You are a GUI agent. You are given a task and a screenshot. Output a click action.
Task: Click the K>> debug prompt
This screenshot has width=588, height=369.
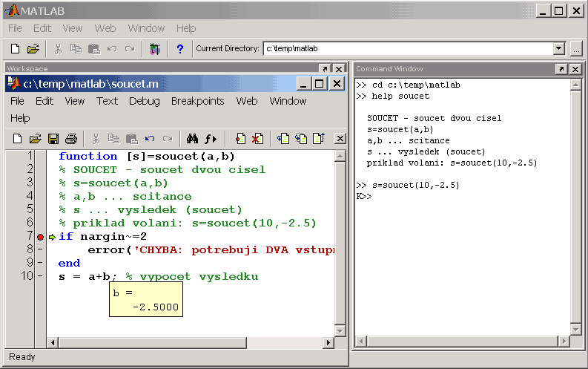[364, 196]
